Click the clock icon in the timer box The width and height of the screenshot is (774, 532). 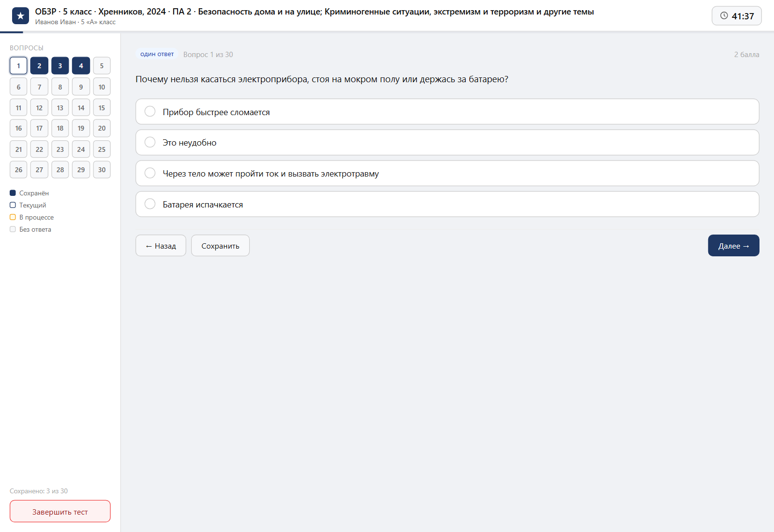[724, 15]
